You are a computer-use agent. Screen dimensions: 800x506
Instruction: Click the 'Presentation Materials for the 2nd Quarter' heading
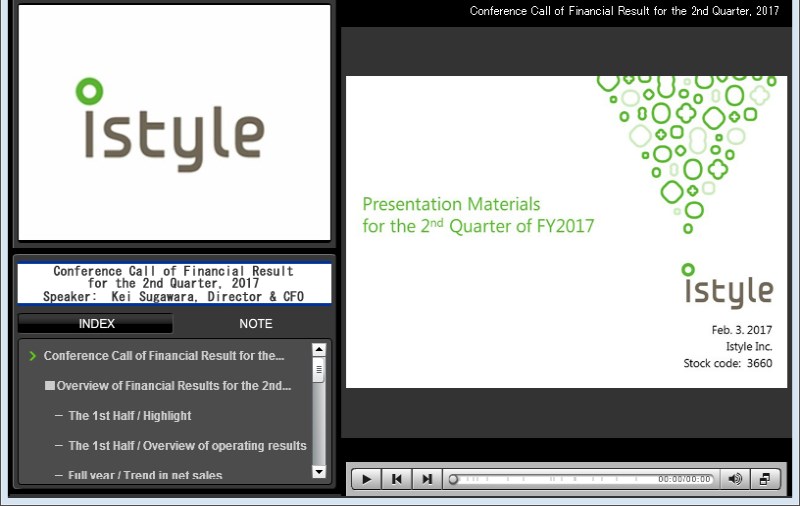pyautogui.click(x=478, y=215)
